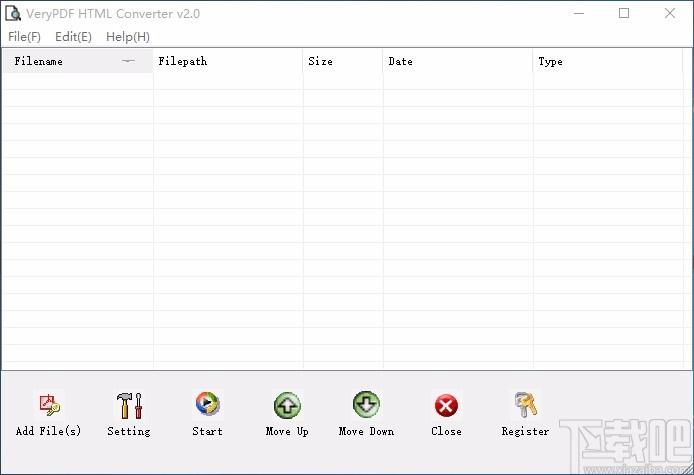
Task: Click the green Move Up arrow icon
Action: pos(287,405)
